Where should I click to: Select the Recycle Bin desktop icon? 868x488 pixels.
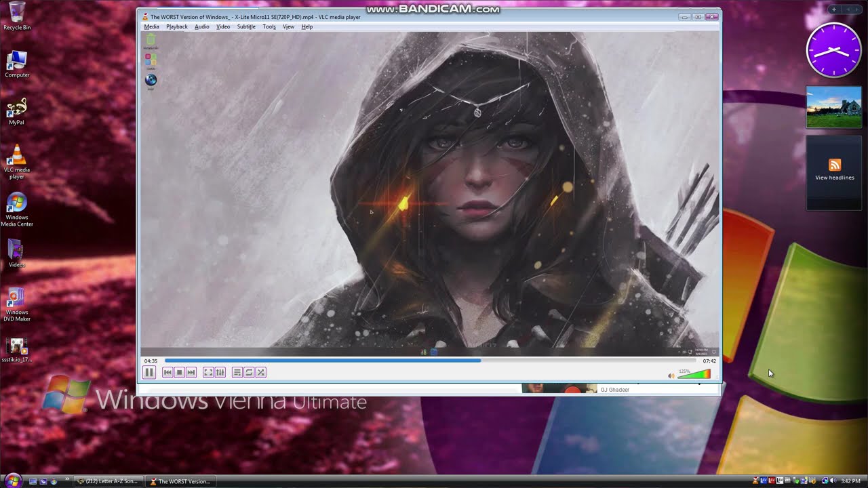(17, 16)
